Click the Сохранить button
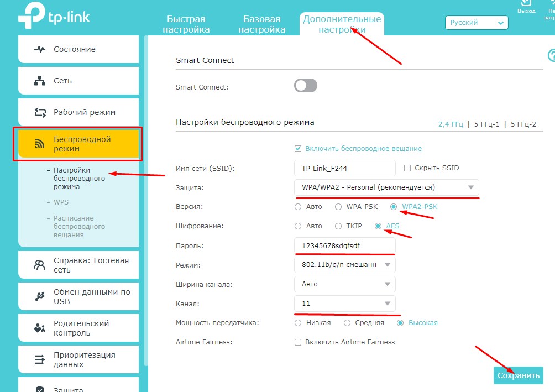This screenshot has height=392, width=555. point(519,375)
